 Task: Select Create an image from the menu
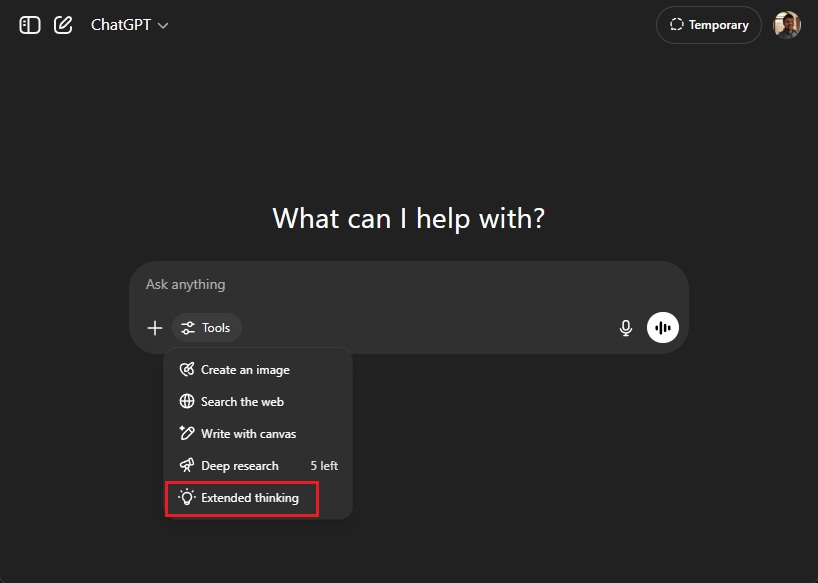(x=244, y=369)
